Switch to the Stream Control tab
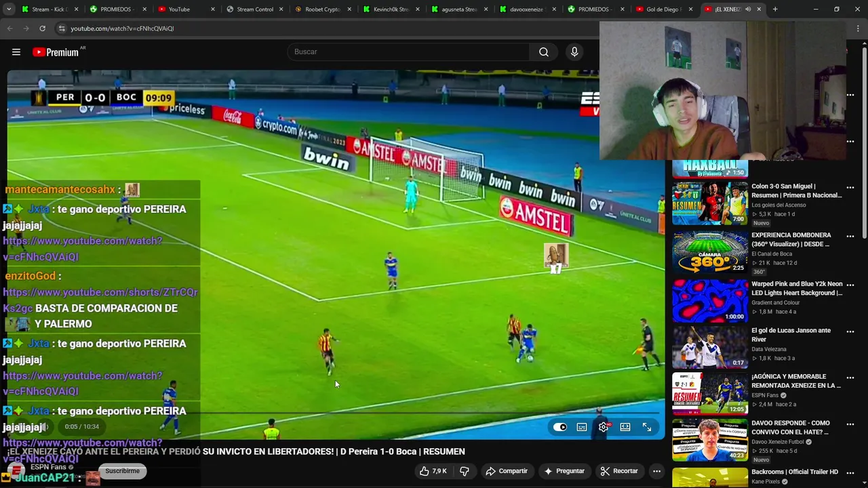Screen dimensions: 868x488 [254, 9]
